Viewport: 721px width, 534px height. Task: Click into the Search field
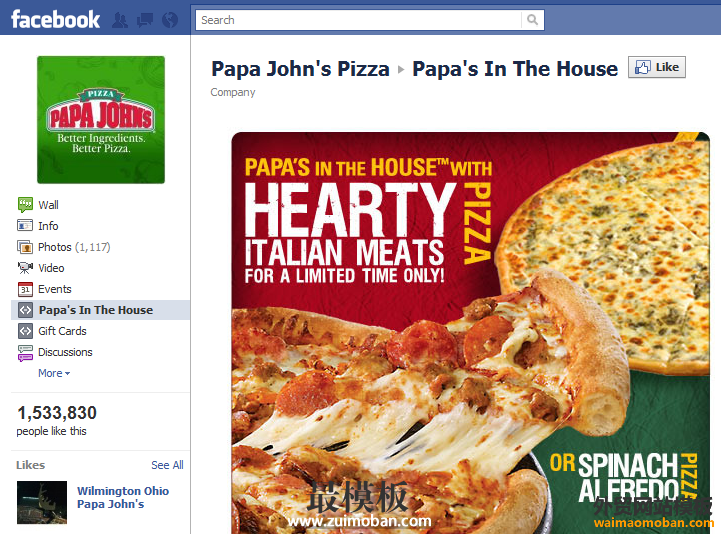coord(359,20)
